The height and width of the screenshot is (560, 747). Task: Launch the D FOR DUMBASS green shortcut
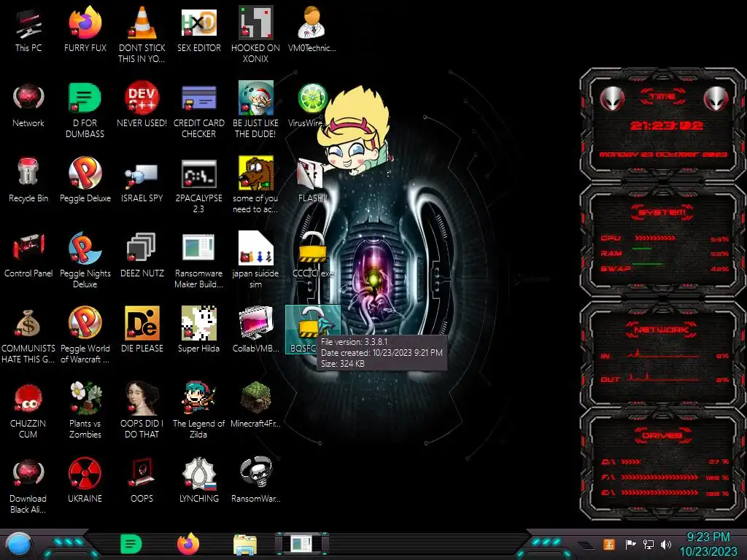click(85, 109)
